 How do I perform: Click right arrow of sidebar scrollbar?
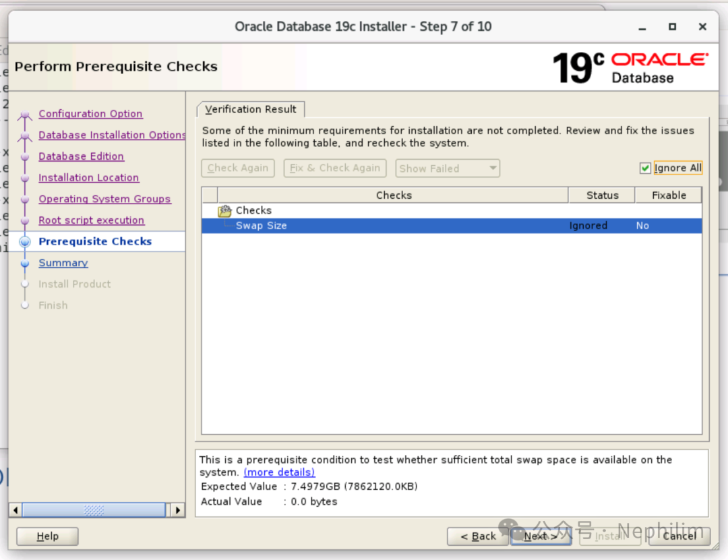(x=178, y=510)
